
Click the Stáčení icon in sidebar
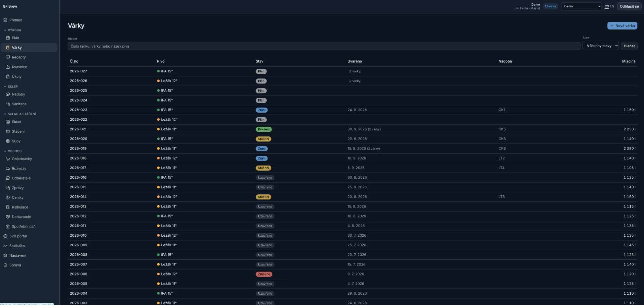pos(8,132)
